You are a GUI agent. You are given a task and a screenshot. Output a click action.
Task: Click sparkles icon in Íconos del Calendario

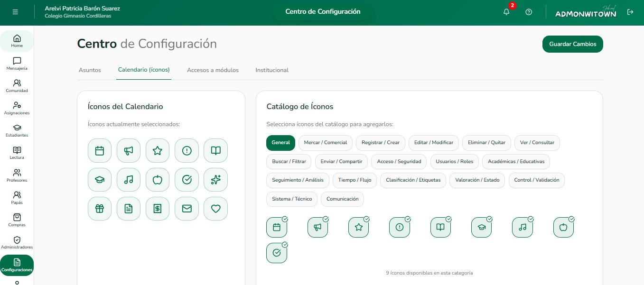[x=215, y=180]
